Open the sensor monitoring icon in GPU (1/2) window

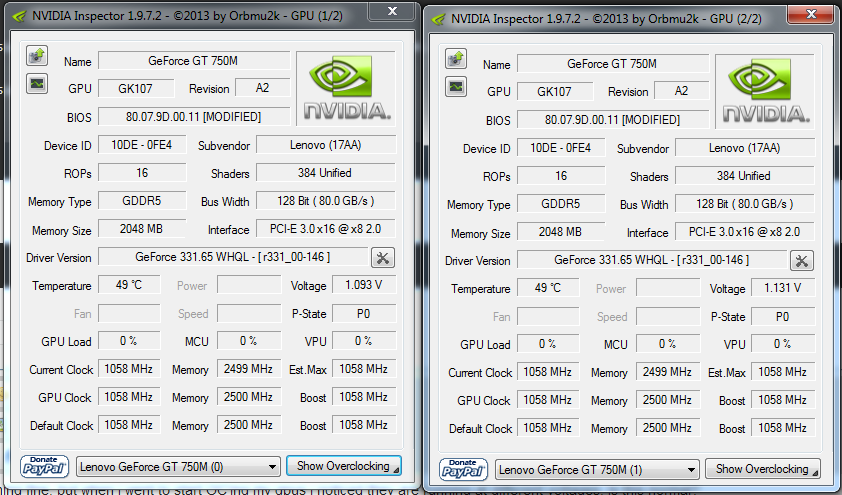(37, 84)
